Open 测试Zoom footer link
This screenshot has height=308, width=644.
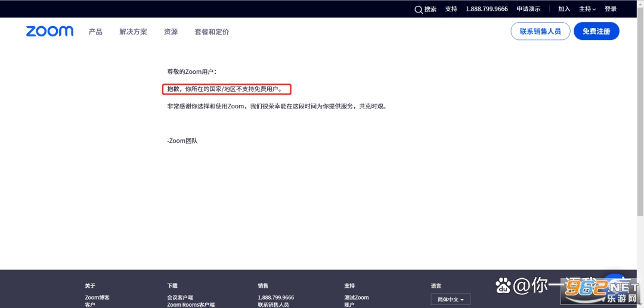coord(357,297)
